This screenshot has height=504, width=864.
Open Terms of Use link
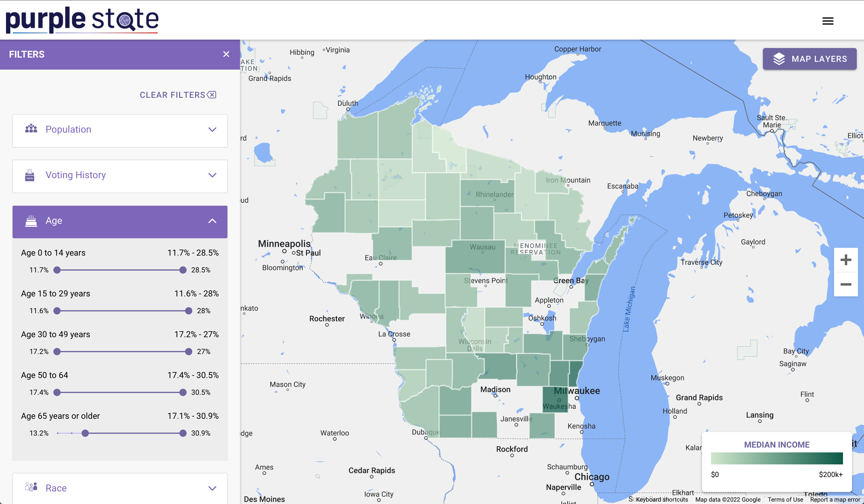pos(785,499)
